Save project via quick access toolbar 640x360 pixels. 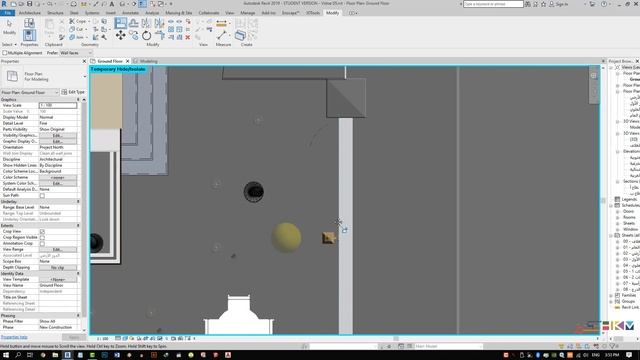tap(29, 4)
